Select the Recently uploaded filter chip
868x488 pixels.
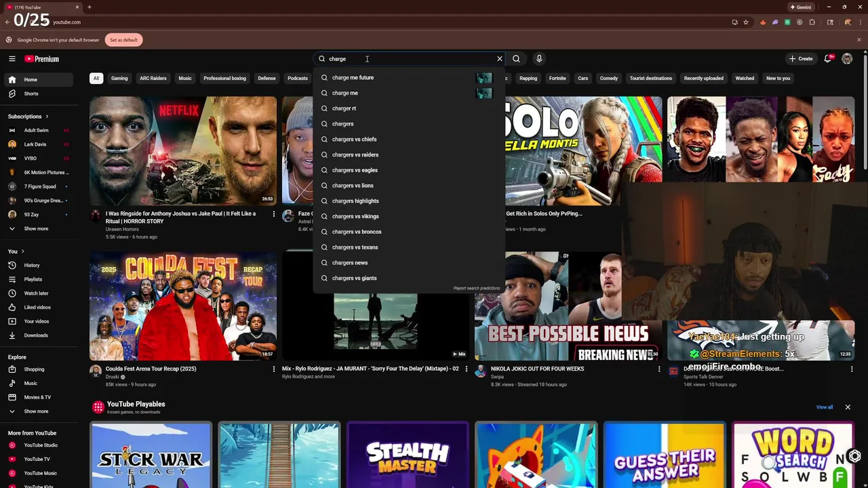pyautogui.click(x=704, y=78)
